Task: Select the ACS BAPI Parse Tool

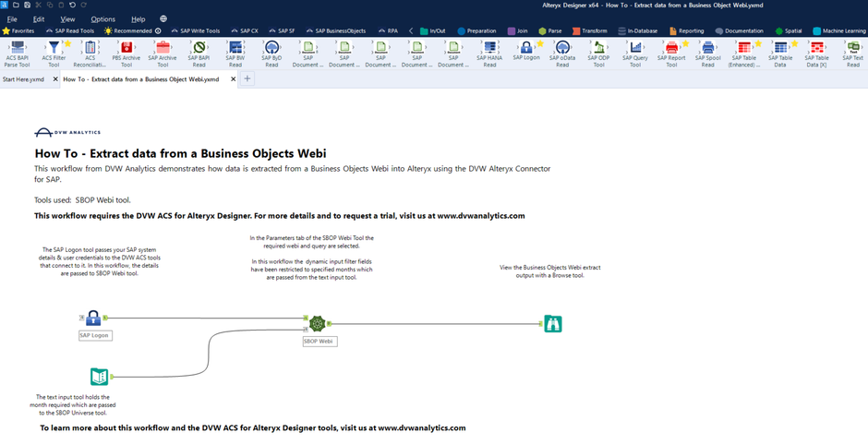Action: point(18,54)
